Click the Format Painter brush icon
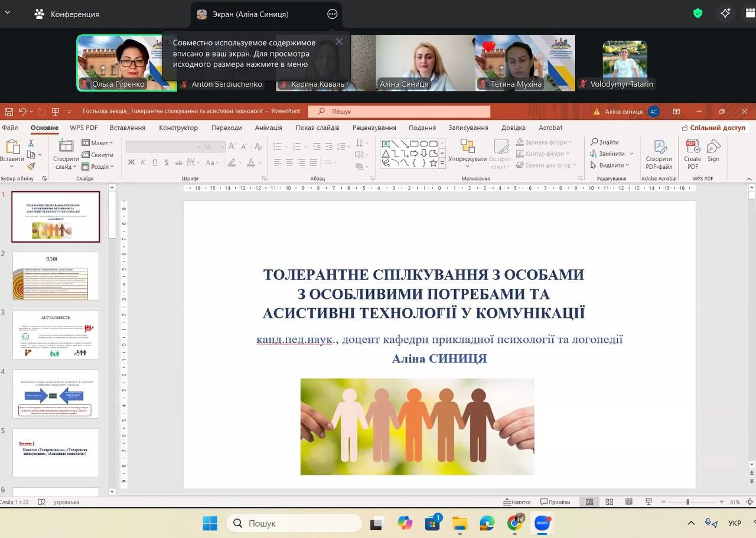The image size is (756, 538). (x=31, y=166)
